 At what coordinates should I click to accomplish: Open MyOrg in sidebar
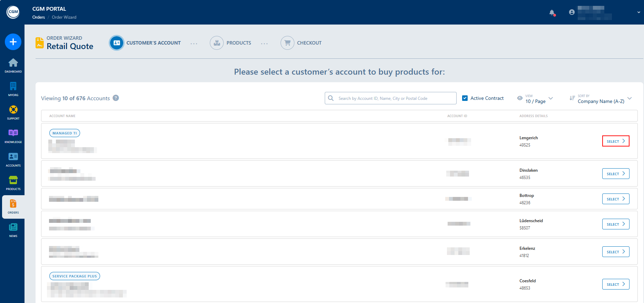13,89
